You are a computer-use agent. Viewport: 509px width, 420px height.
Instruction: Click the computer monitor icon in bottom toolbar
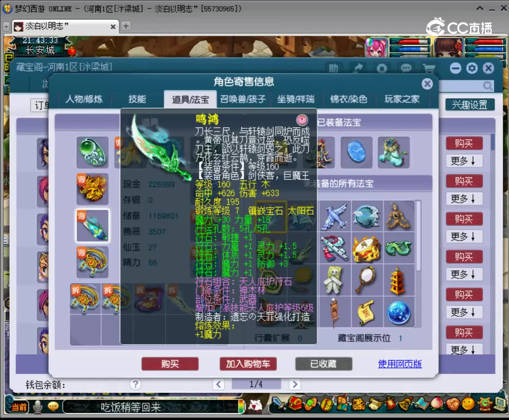click(500, 404)
